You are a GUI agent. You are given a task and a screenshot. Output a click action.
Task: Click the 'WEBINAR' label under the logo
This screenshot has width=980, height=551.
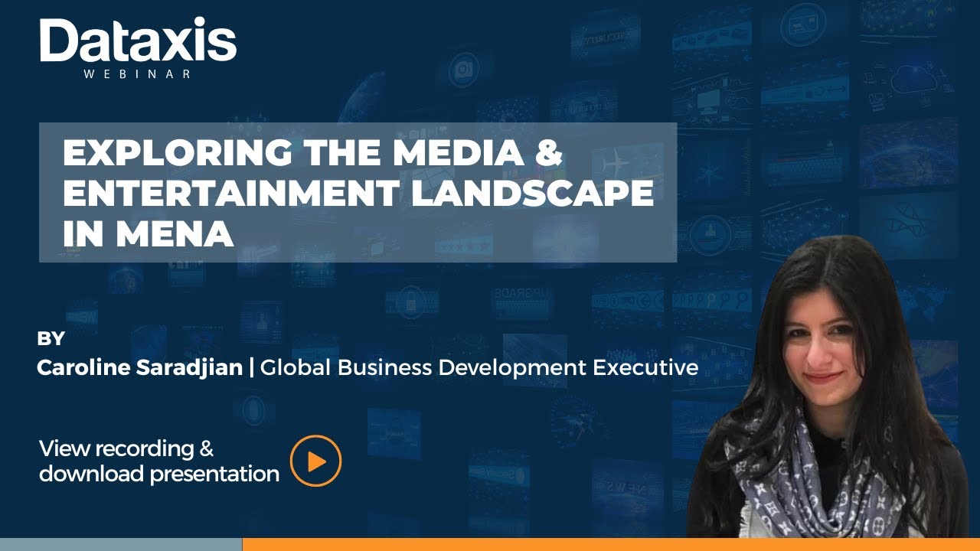click(138, 74)
